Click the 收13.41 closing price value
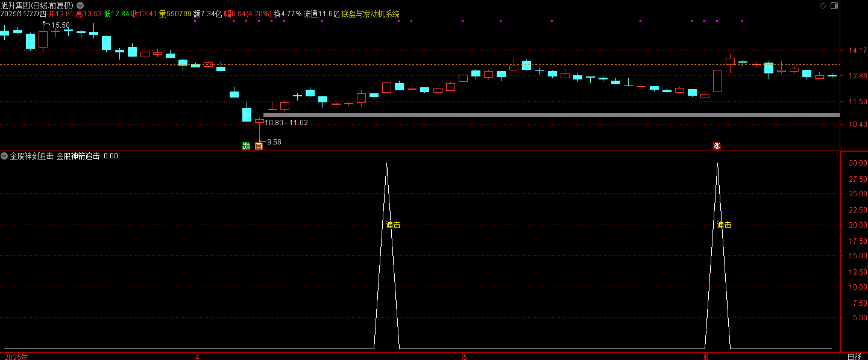 pyautogui.click(x=144, y=14)
